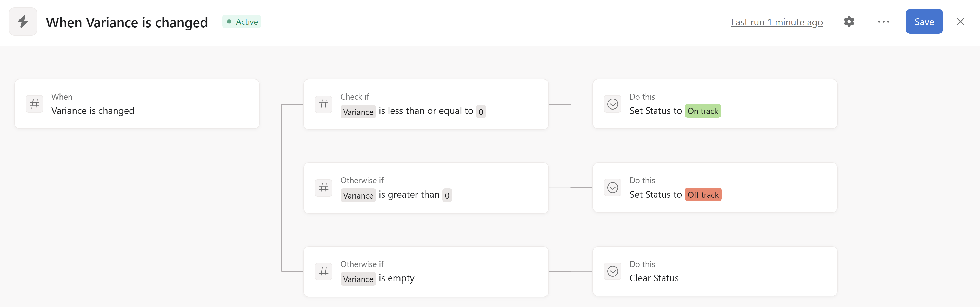The height and width of the screenshot is (307, 980).
Task: Toggle the Active status badge
Action: click(242, 22)
